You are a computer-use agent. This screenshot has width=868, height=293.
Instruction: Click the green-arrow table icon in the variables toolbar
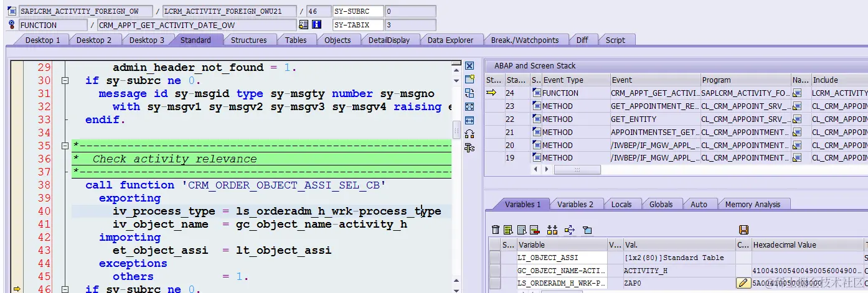click(509, 230)
